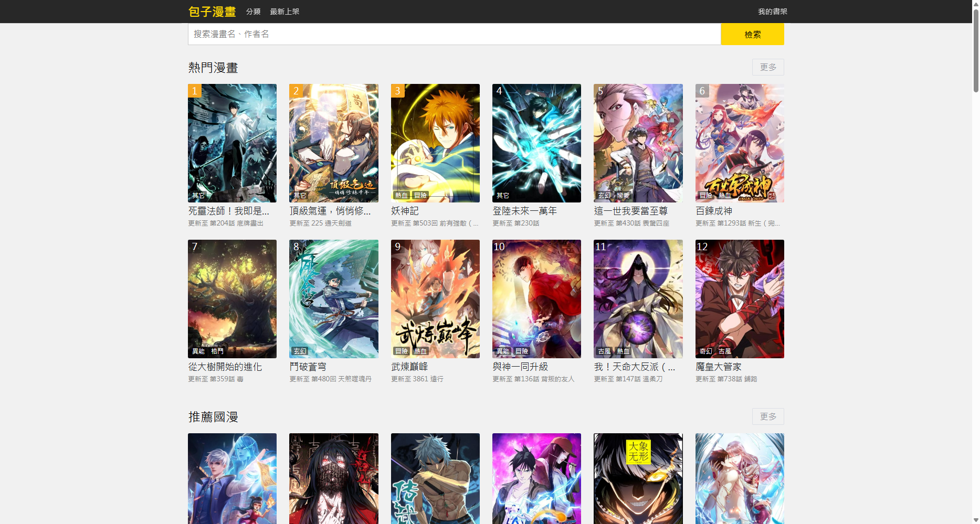Open the rank 4 登陸未來一萬年 cover
The image size is (980, 524).
pyautogui.click(x=536, y=143)
